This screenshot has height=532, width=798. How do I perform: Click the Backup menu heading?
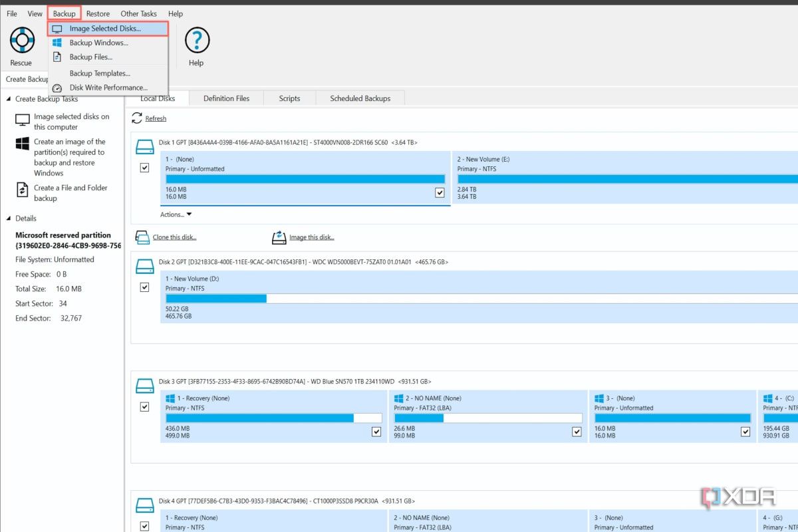click(x=65, y=13)
